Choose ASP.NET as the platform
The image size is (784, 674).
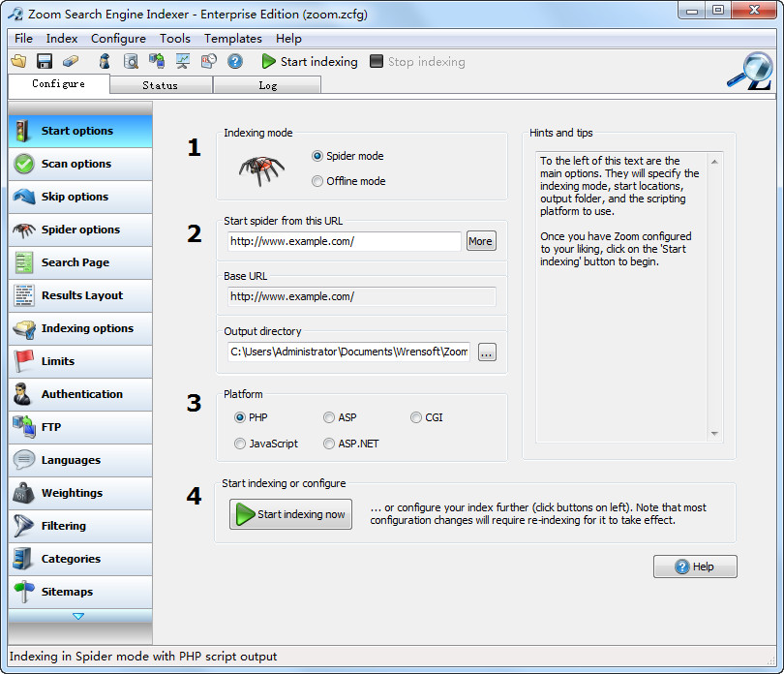coord(329,443)
